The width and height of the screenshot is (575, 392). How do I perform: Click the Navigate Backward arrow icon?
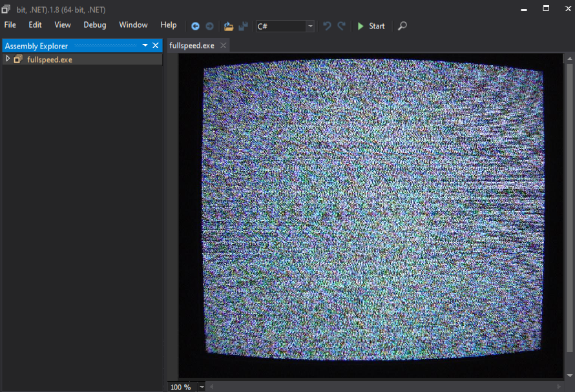[x=195, y=26]
